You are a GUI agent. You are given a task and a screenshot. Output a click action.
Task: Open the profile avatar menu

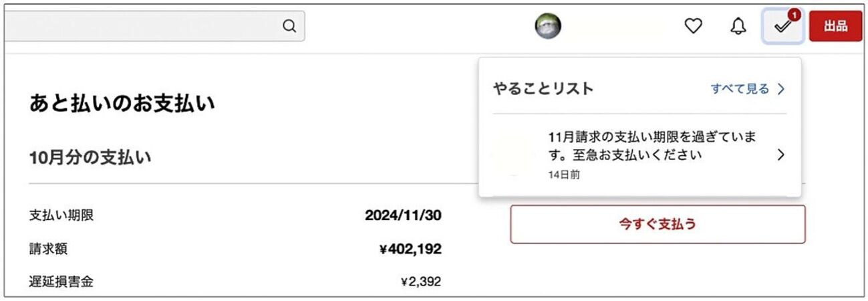point(548,26)
